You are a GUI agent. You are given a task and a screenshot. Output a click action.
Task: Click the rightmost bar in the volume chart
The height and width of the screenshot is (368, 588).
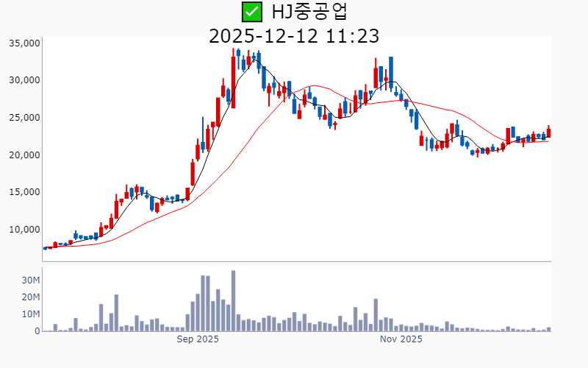coord(548,329)
